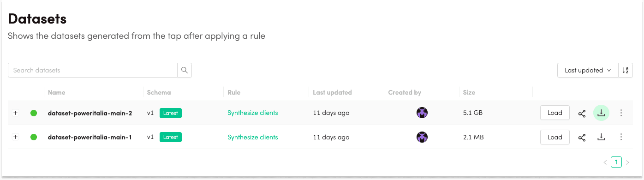644x180 pixels.
Task: Share dataset-poweritalia-main-1
Action: tap(582, 137)
